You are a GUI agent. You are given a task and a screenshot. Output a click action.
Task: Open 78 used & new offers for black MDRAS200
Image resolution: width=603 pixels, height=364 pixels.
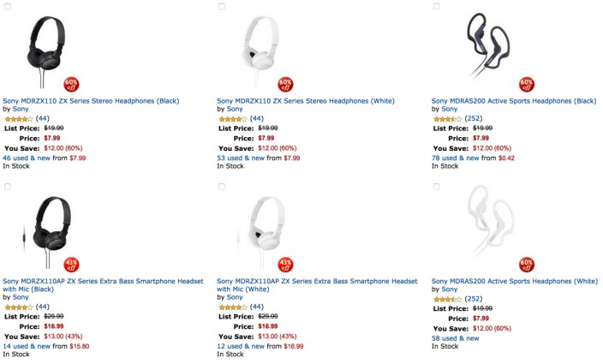[456, 158]
